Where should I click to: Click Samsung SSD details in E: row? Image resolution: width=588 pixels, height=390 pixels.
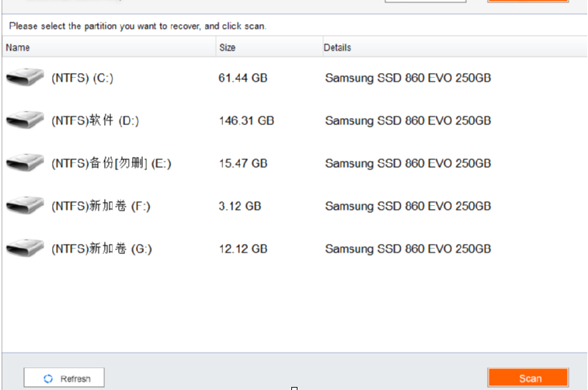pos(408,163)
